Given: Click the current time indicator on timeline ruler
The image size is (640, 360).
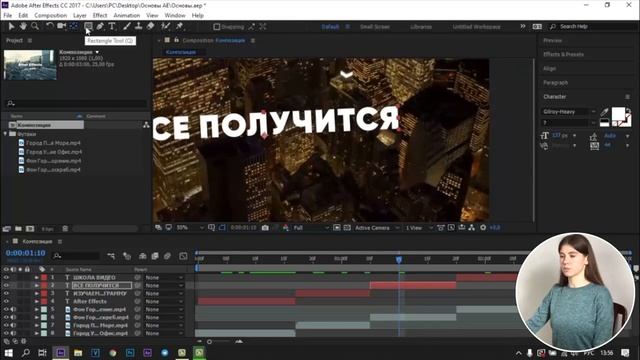Looking at the screenshot, I should [x=399, y=259].
